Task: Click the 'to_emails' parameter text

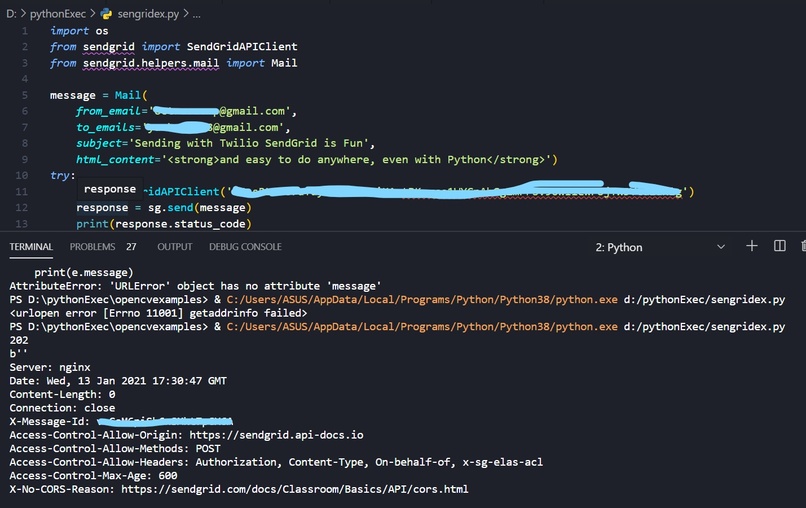Action: 105,127
